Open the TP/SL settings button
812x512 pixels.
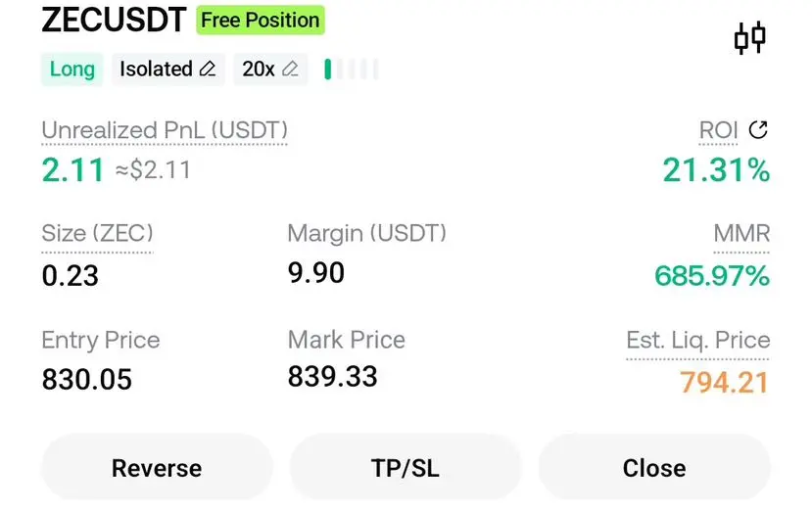[406, 468]
